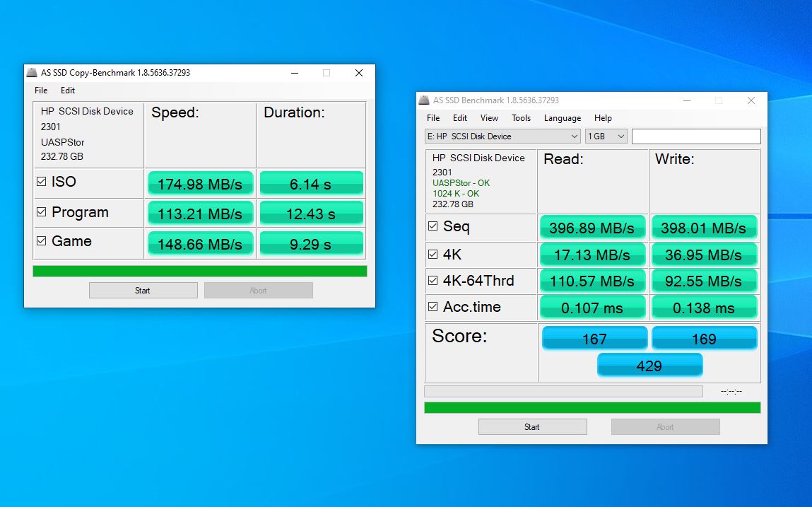
Task: Open the Language menu
Action: 563,118
